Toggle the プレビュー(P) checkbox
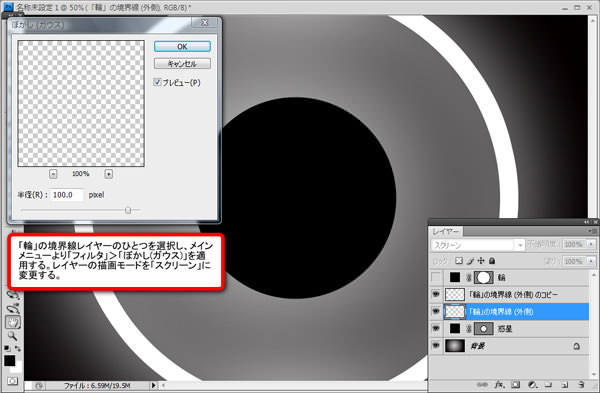This screenshot has height=393, width=600. click(x=157, y=82)
